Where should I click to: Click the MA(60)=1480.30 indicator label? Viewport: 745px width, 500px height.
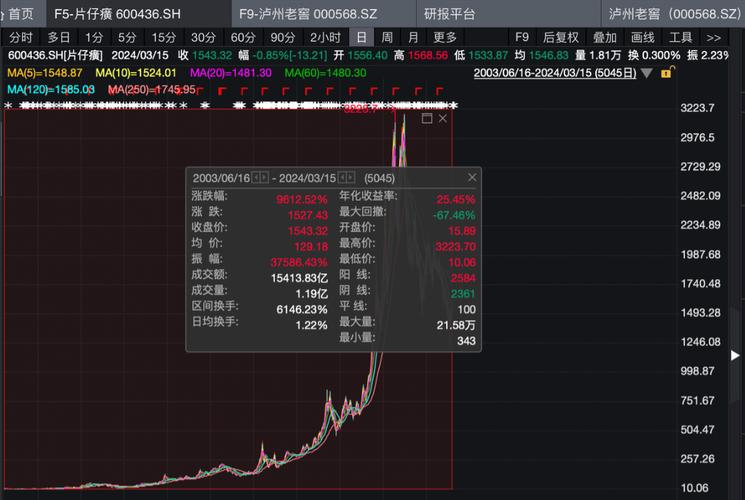(x=325, y=73)
